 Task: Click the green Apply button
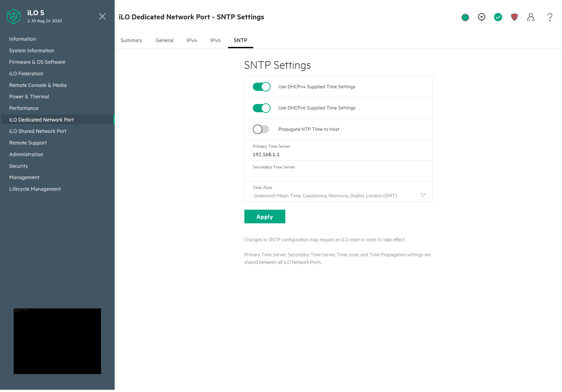coord(265,217)
